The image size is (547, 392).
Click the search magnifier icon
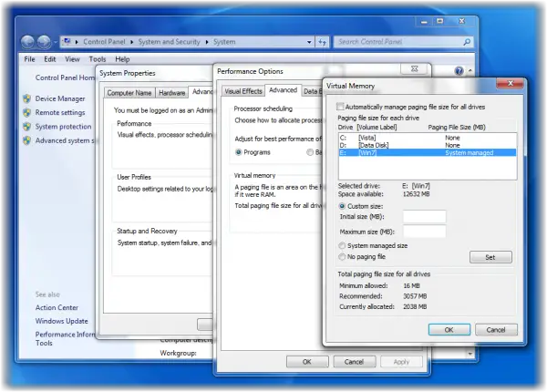coord(467,42)
